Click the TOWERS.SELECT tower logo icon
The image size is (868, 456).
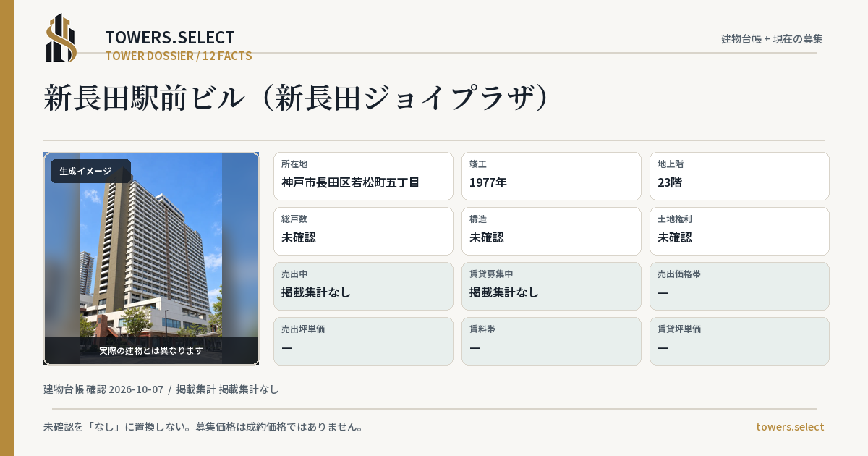61,38
